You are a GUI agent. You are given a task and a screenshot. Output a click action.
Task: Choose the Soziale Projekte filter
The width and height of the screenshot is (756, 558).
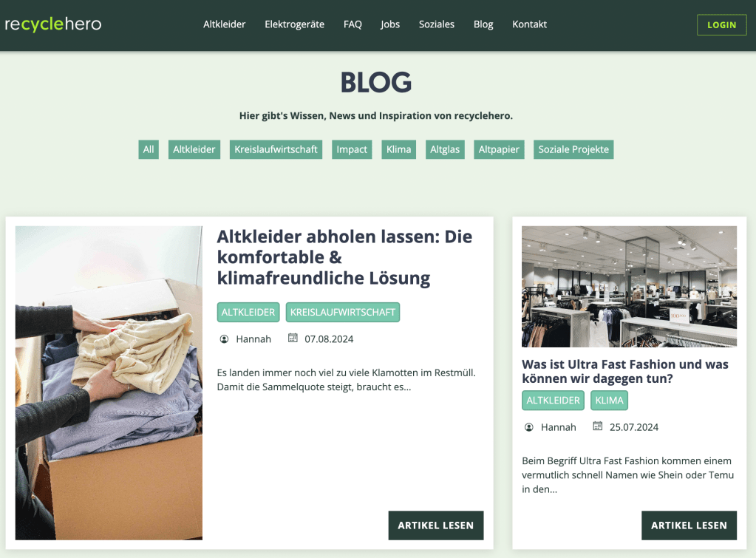tap(573, 149)
